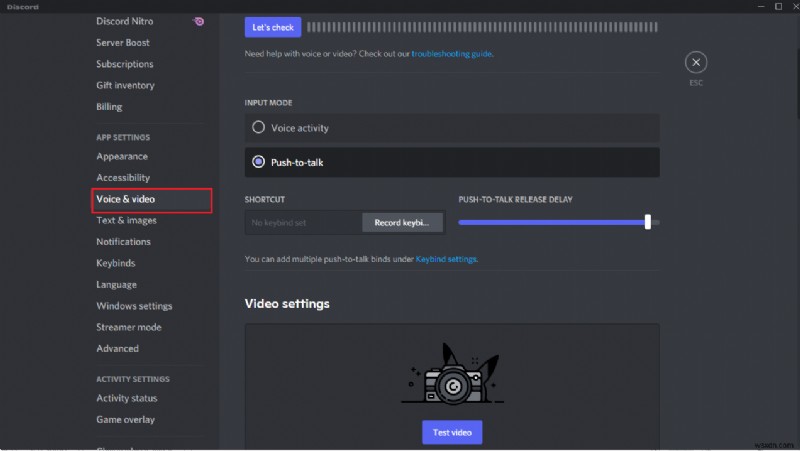Go to Notifications settings
Viewport: 800px width, 451px height.
pyautogui.click(x=123, y=242)
